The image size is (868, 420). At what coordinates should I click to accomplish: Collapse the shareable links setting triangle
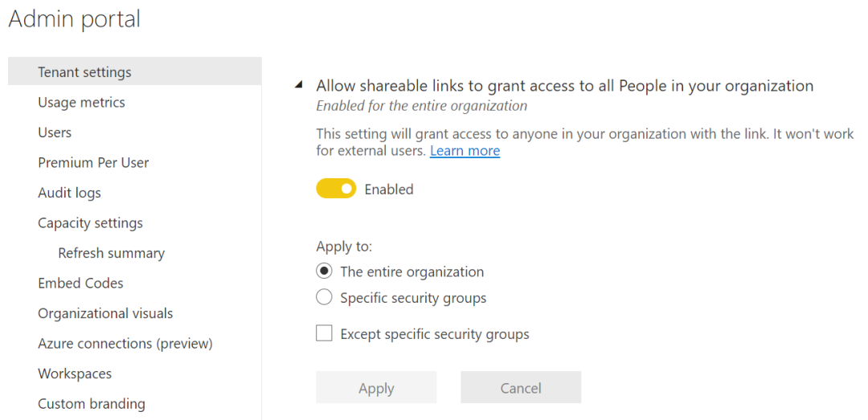pyautogui.click(x=299, y=85)
